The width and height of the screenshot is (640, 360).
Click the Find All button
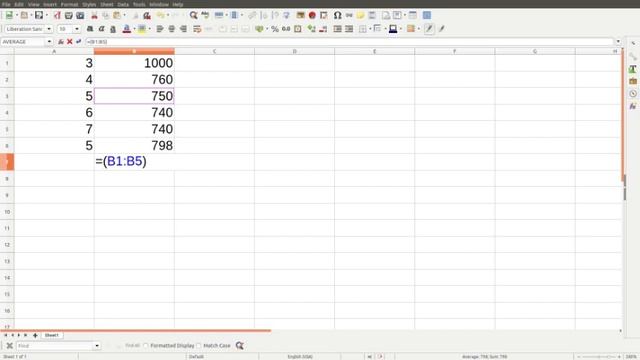[132, 346]
